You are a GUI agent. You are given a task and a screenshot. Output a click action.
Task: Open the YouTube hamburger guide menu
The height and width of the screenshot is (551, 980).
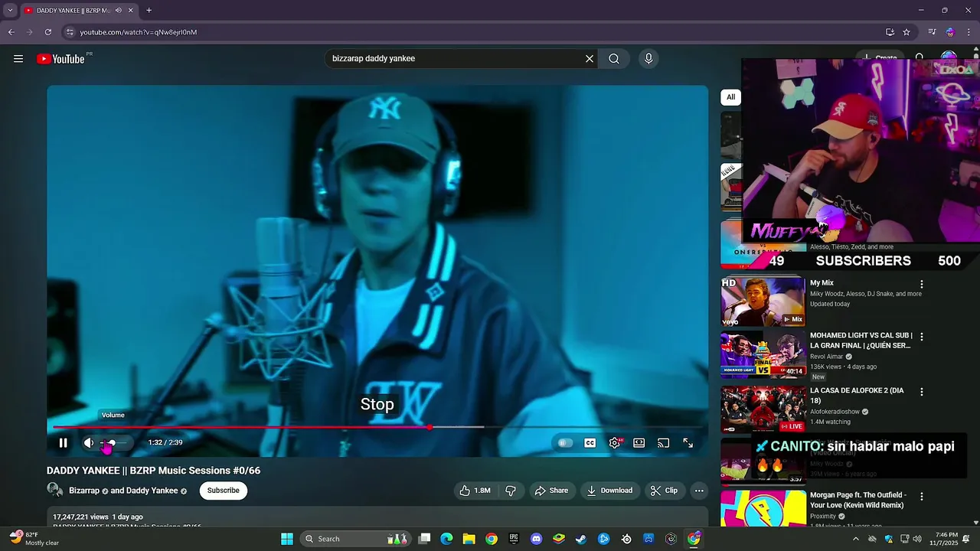(18, 59)
